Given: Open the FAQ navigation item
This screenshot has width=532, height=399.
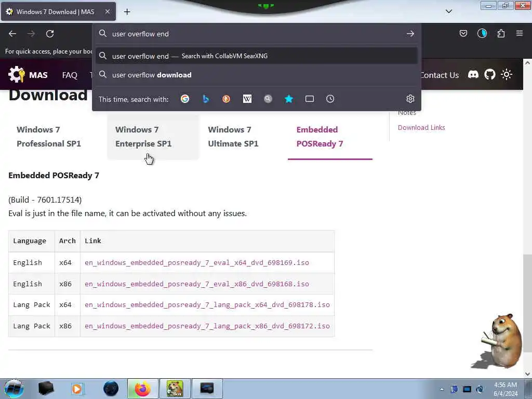Looking at the screenshot, I should (x=70, y=75).
